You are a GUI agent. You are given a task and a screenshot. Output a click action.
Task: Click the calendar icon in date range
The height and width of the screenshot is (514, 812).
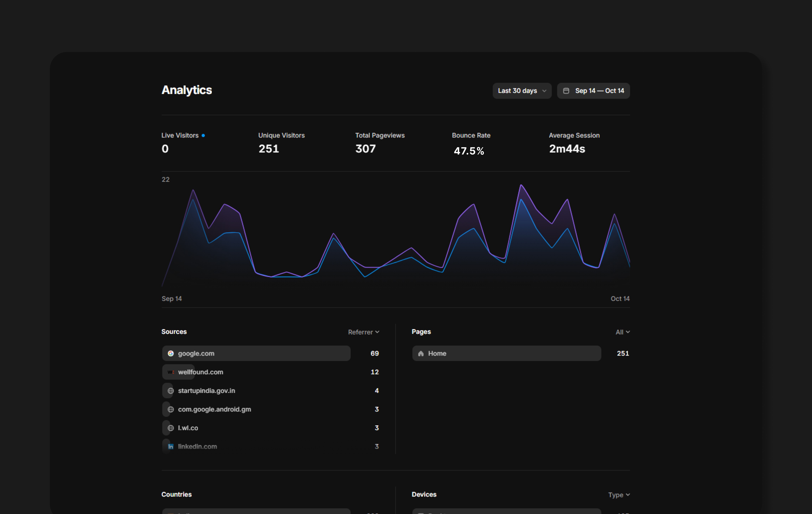click(x=566, y=91)
